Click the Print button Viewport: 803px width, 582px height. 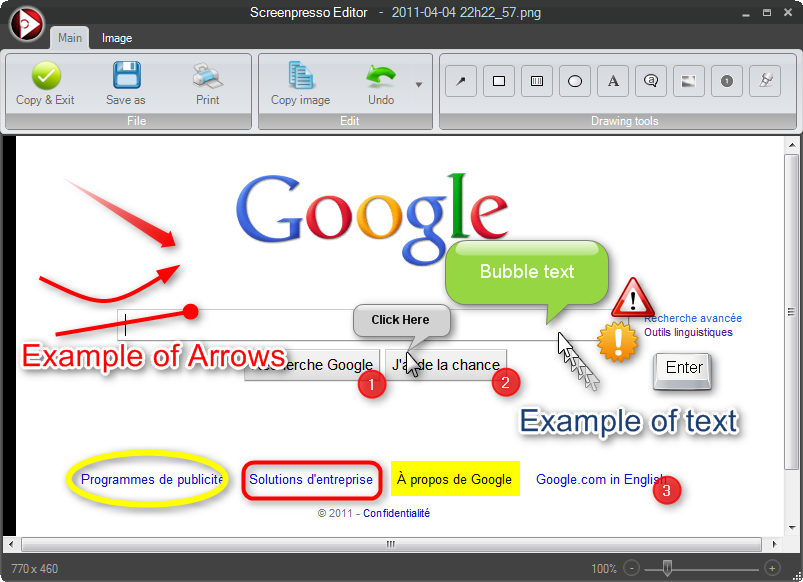(x=207, y=84)
